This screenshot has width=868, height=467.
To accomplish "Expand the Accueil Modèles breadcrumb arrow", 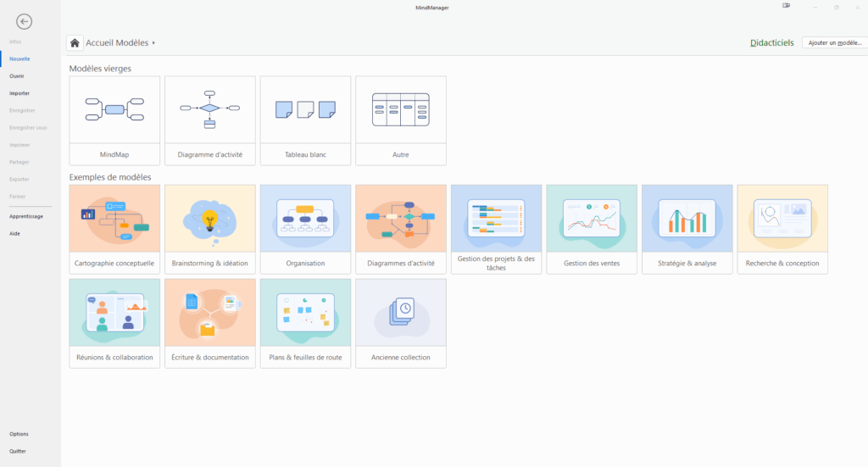I will tap(153, 42).
